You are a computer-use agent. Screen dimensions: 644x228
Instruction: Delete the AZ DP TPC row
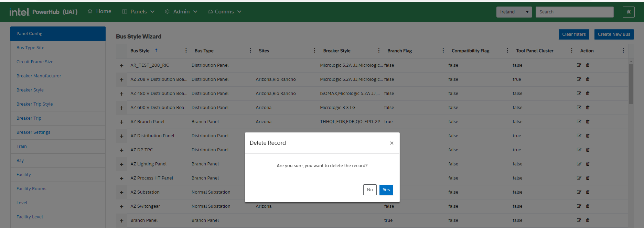[588, 150]
